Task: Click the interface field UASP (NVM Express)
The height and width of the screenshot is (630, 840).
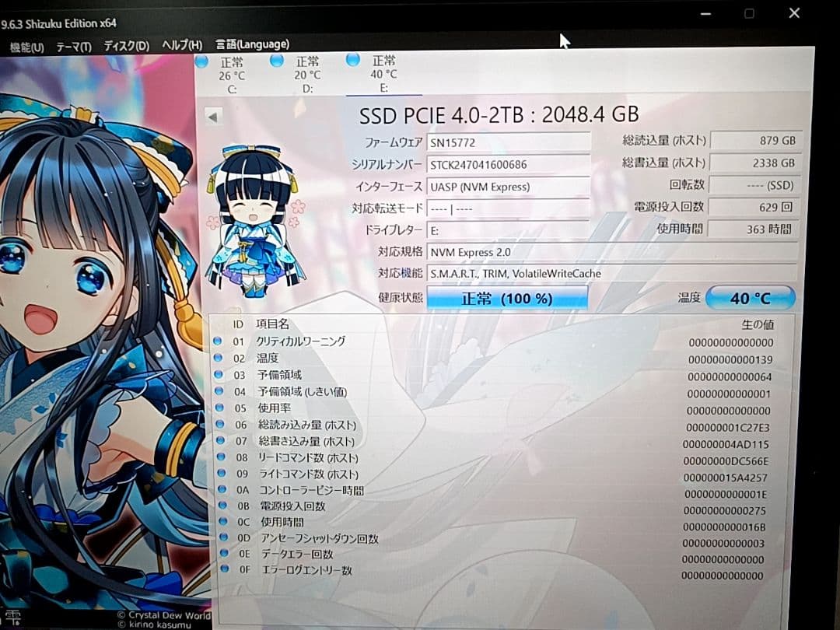Action: click(509, 187)
